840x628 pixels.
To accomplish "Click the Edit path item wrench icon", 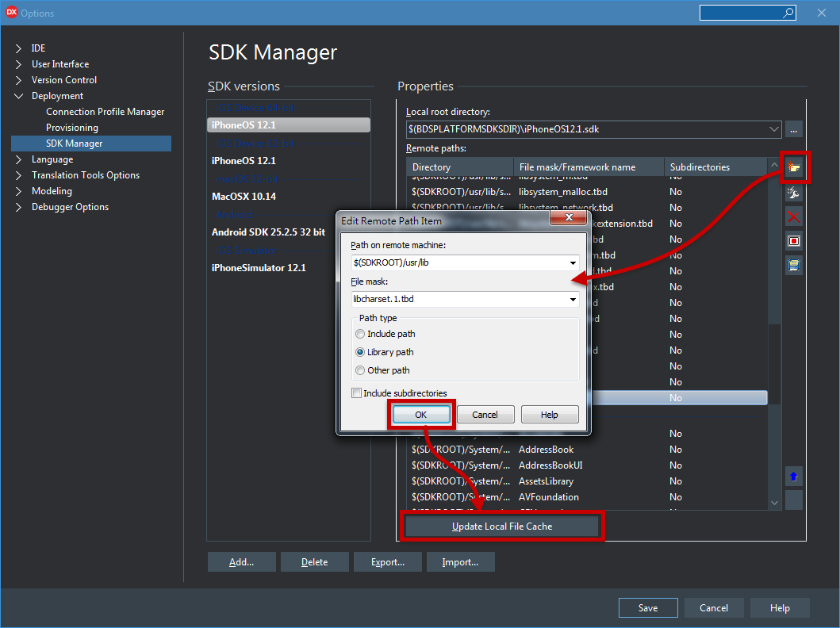I will click(794, 193).
